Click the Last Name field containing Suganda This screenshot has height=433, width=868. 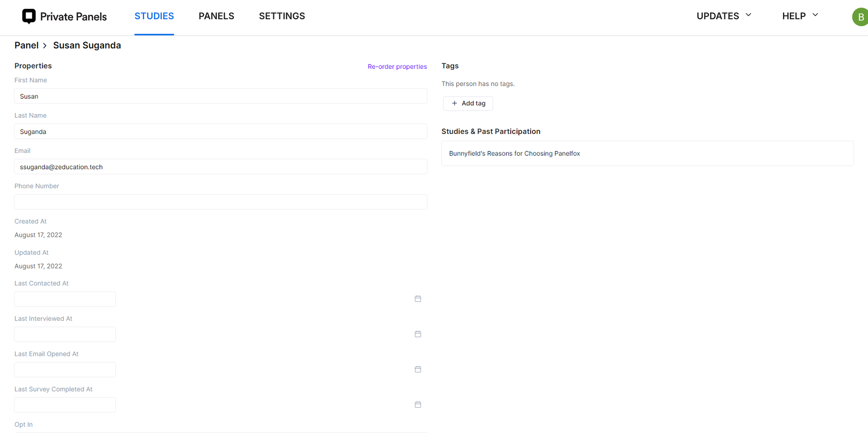(221, 131)
